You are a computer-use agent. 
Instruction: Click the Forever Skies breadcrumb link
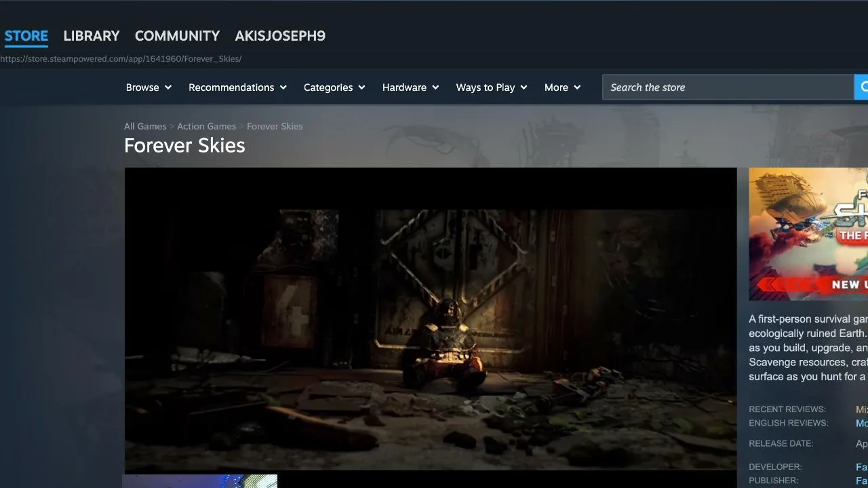[275, 126]
